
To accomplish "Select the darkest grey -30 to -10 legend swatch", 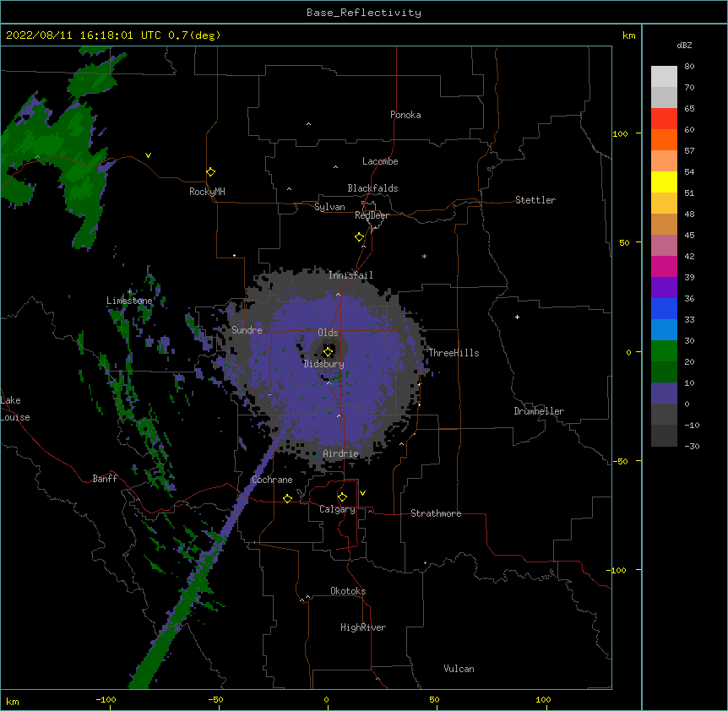I will [x=664, y=436].
